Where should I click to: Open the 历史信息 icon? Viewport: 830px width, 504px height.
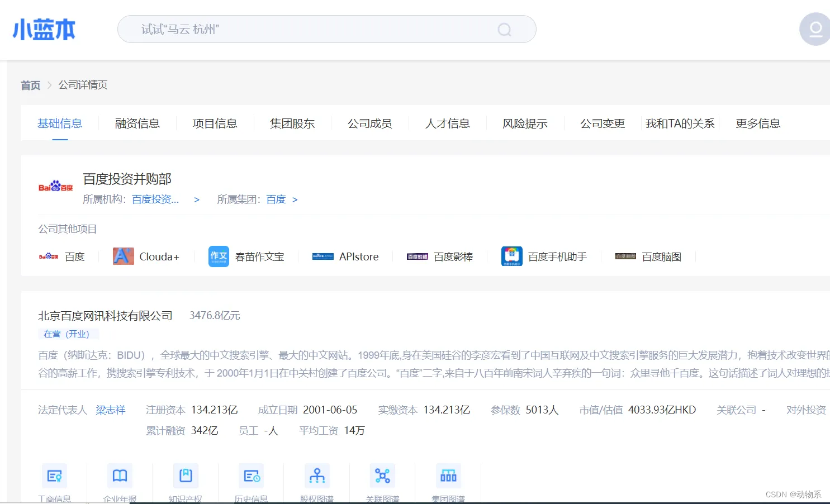click(251, 476)
